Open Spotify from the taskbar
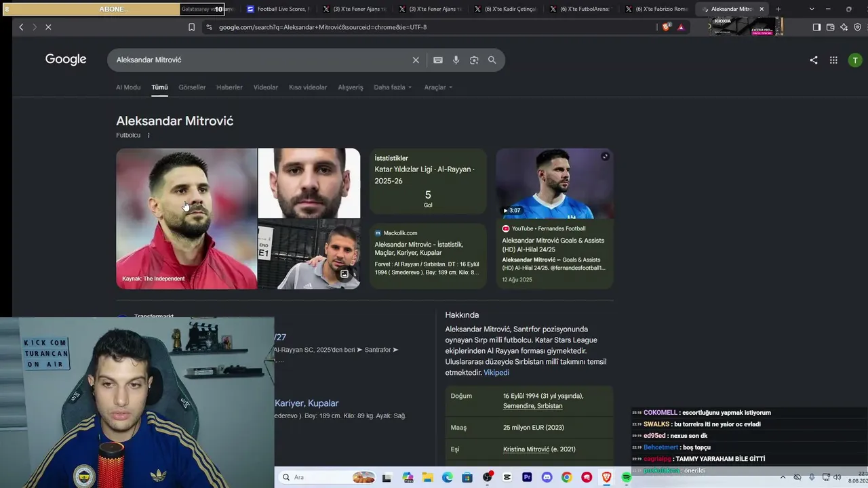This screenshot has height=488, width=868. 626,477
